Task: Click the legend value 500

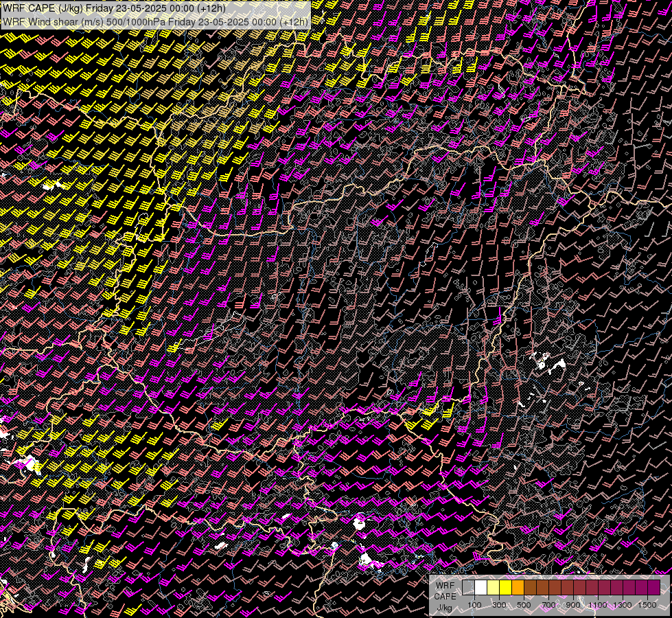Action: 524,605
